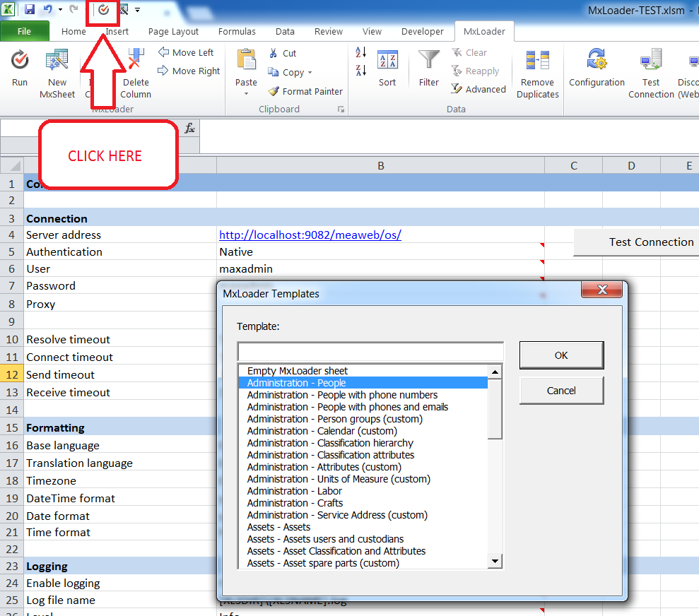
Task: Switch to the Developer tab
Action: (x=422, y=31)
